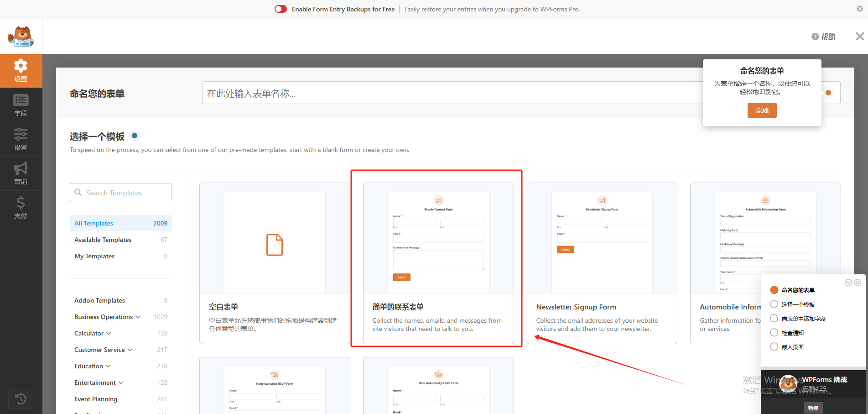The height and width of the screenshot is (414, 868).
Task: Open the 支付 payments panel
Action: pyautogui.click(x=21, y=208)
